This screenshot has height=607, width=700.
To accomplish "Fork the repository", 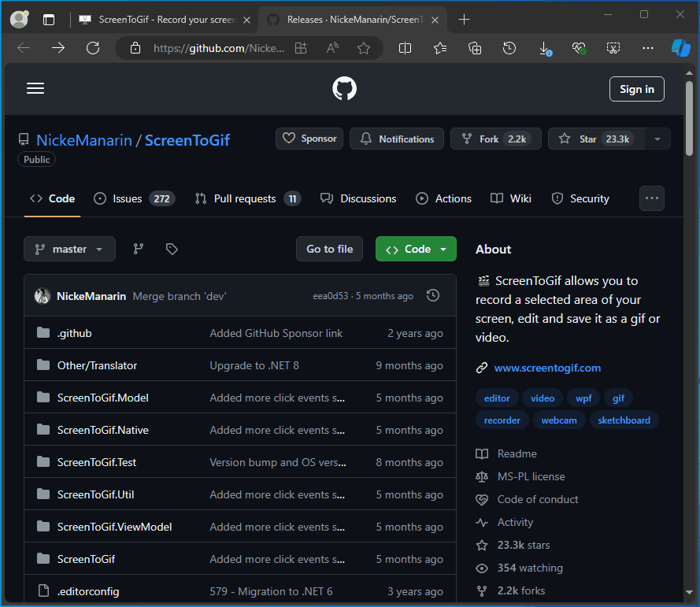I will click(496, 139).
